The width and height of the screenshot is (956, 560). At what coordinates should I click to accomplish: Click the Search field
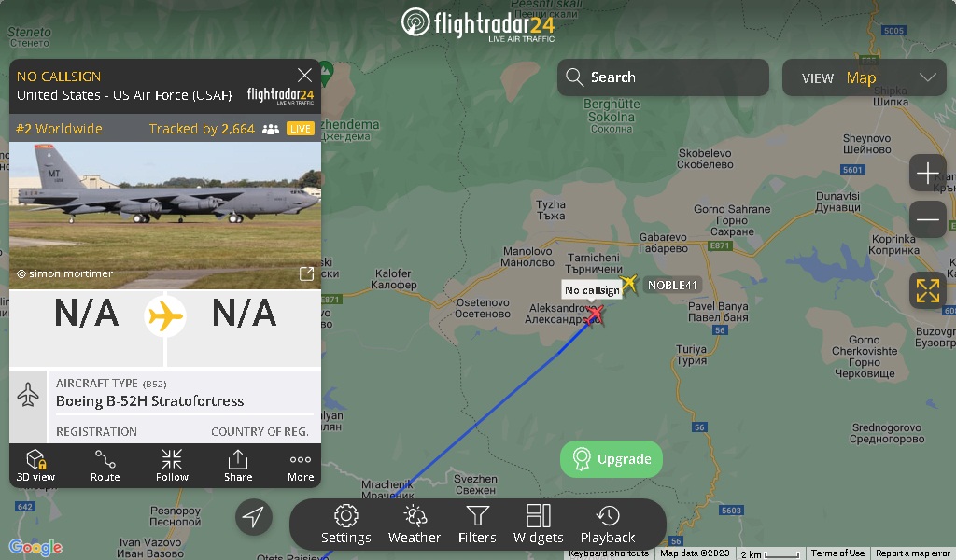[663, 77]
